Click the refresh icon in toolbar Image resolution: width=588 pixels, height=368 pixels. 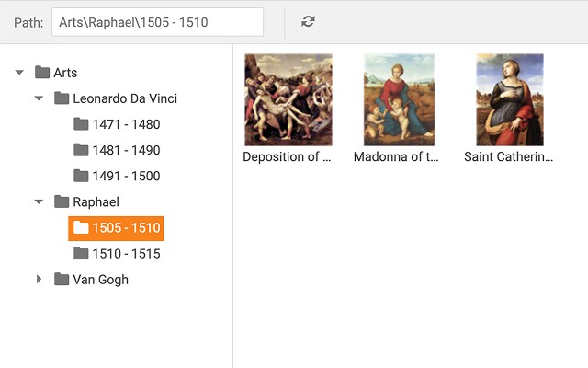coord(308,21)
